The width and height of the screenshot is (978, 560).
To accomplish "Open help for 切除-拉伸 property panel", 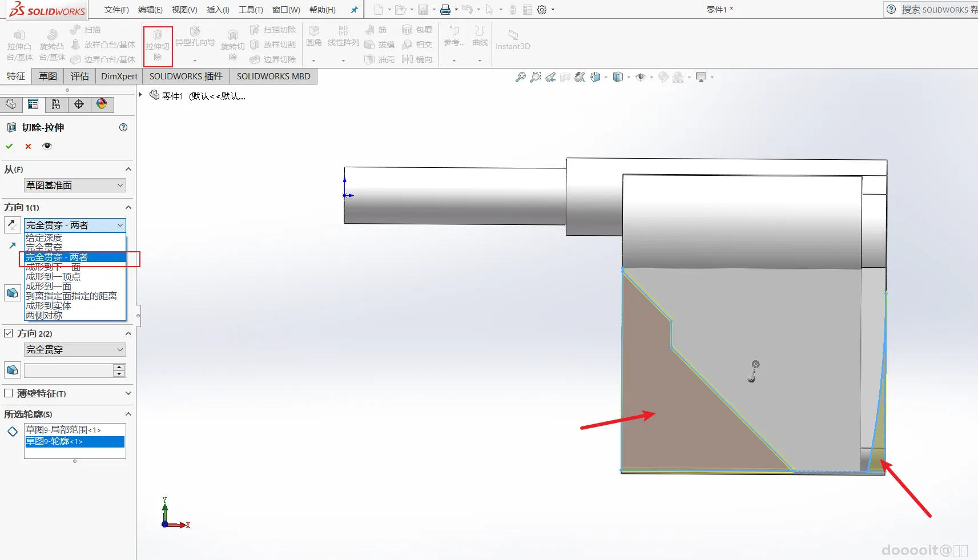I will click(123, 127).
